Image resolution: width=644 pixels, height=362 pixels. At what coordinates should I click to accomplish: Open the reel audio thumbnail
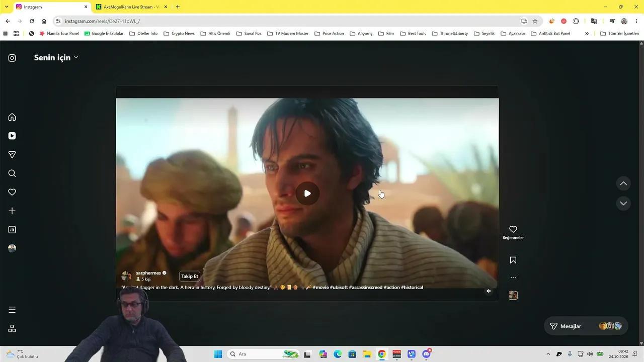click(x=513, y=295)
